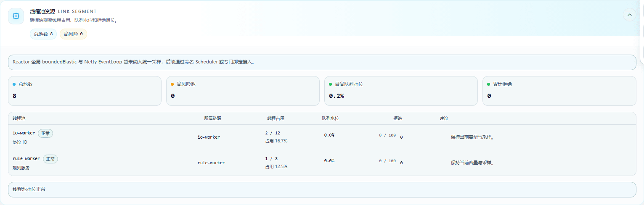Click the 占用 16.7% text
Image resolution: width=644 pixels, height=205 pixels.
point(276,141)
